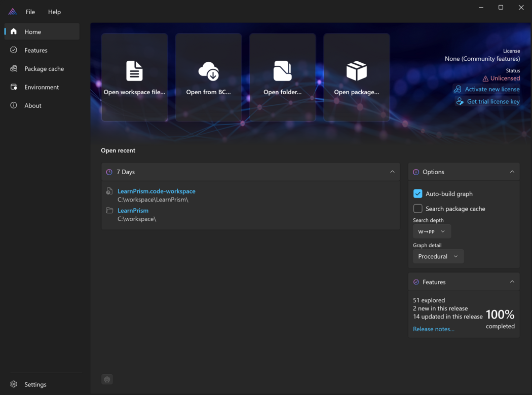
Task: Click the LearnPrism.code-workspace file icon
Action: click(109, 191)
